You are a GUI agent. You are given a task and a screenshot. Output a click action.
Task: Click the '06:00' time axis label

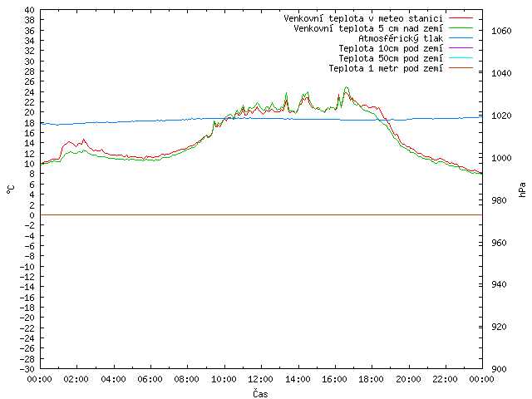click(150, 379)
